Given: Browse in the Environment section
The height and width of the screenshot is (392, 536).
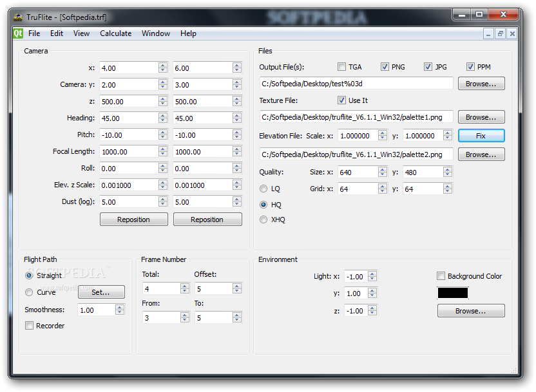Looking at the screenshot, I should coord(471,311).
